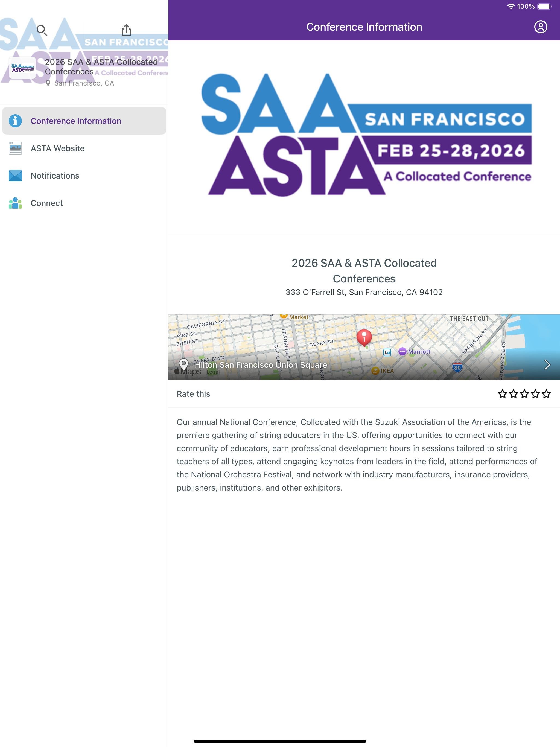560x747 pixels.
Task: Tap the Conference Information header title
Action: click(364, 27)
